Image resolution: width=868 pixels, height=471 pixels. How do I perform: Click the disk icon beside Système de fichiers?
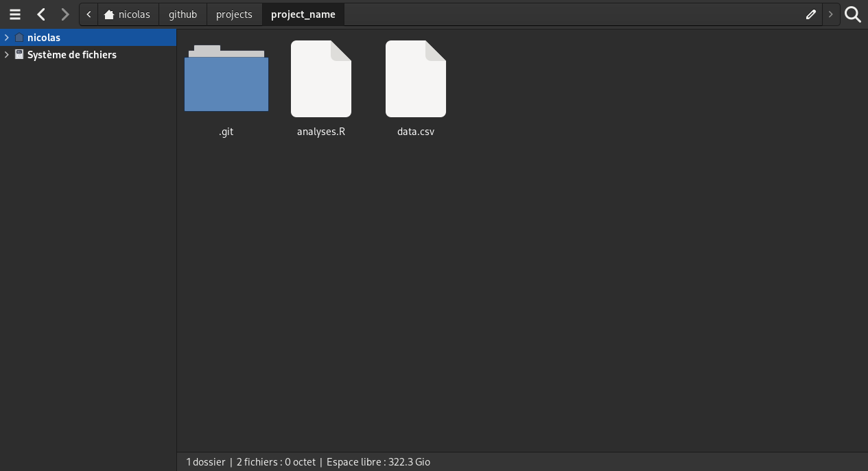click(19, 55)
